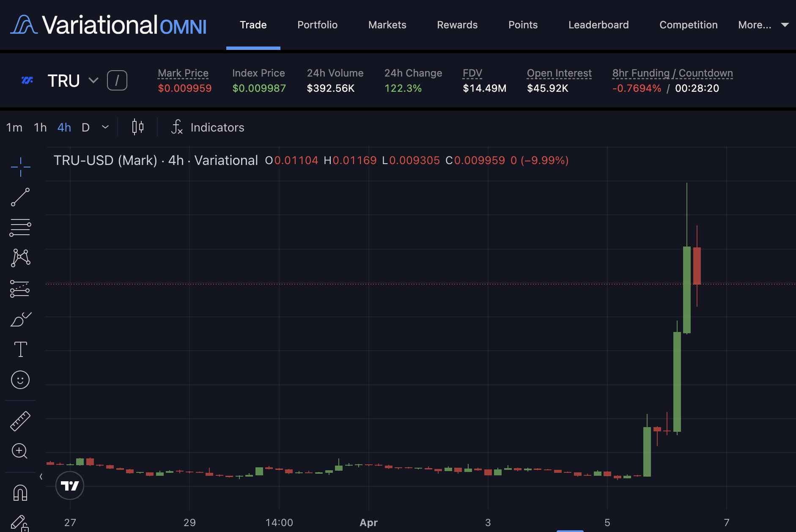796x532 pixels.
Task: Open the Indicators fx dialog
Action: coord(208,127)
